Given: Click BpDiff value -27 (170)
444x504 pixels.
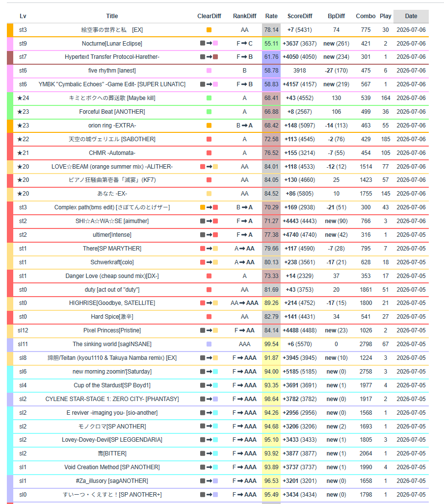Looking at the screenshot, I should point(336,71).
